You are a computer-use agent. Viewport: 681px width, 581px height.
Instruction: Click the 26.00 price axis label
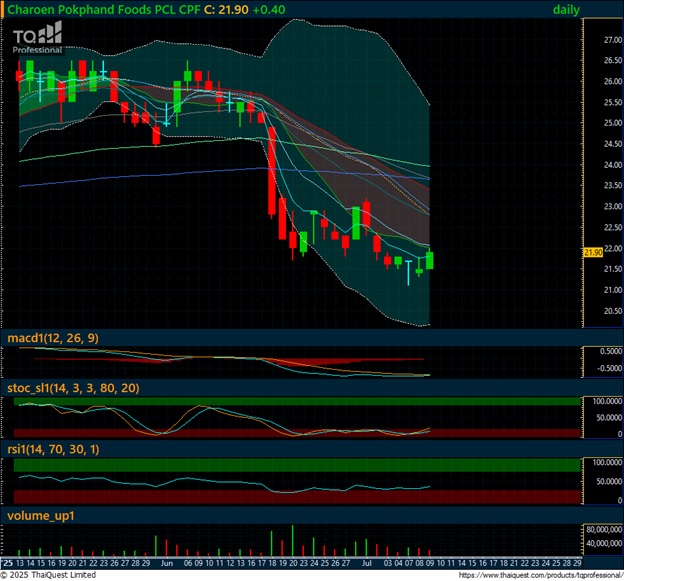[613, 81]
